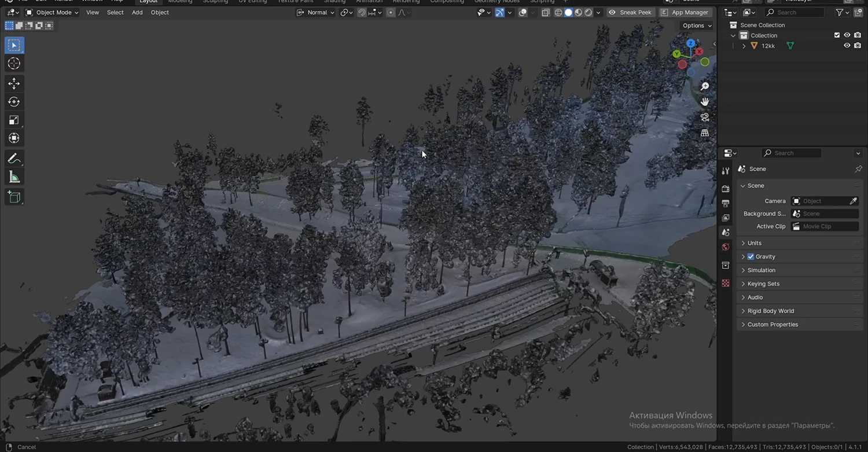Click the eyedropper in the Camera field
This screenshot has width=868, height=452.
(853, 201)
